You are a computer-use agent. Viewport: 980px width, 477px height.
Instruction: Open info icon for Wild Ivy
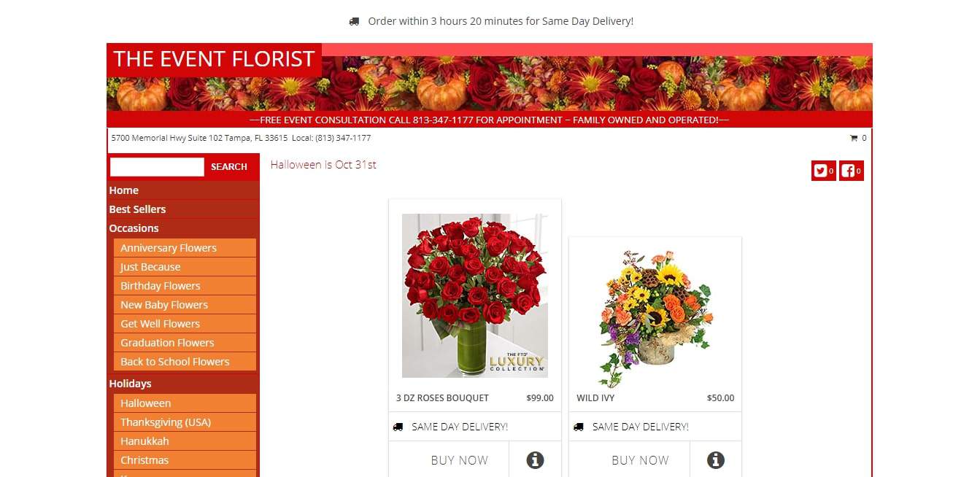(x=716, y=460)
